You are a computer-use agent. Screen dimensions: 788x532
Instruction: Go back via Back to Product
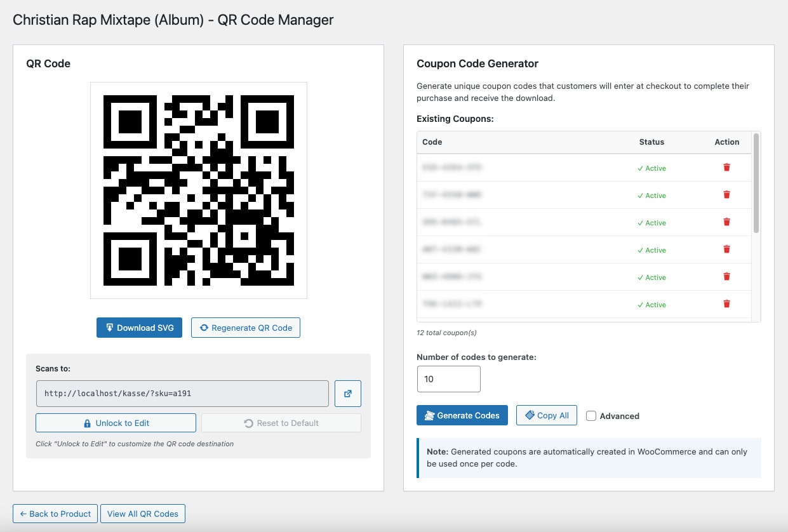pyautogui.click(x=55, y=514)
